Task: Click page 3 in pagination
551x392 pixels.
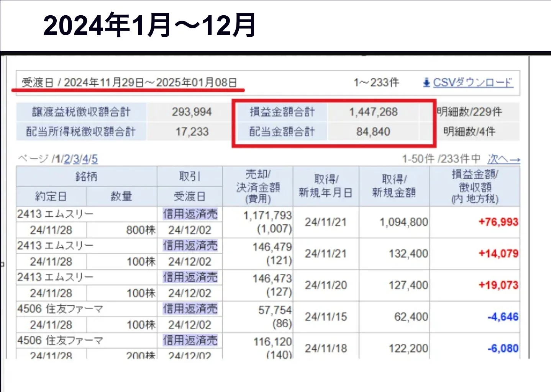Action: [x=76, y=160]
